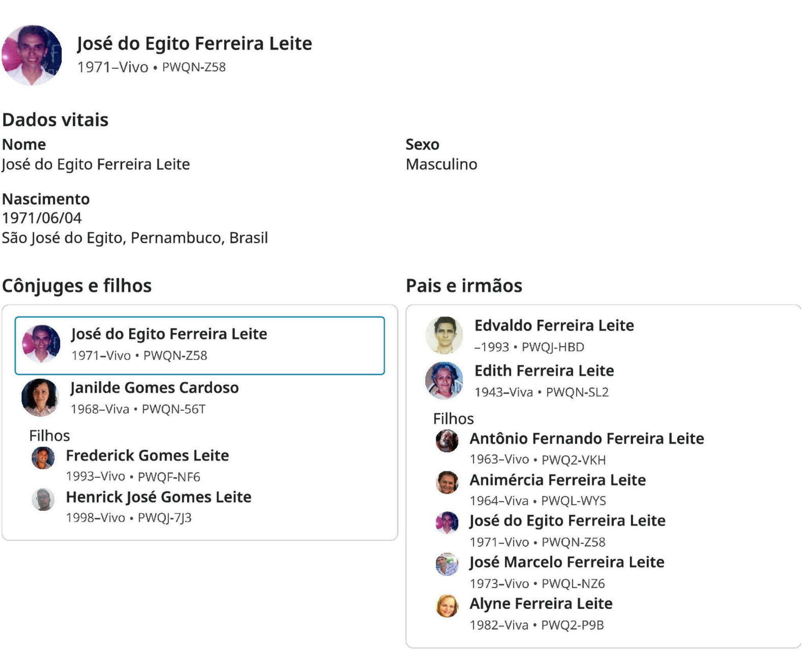Click Edith Ferreira Leite's portrait photo
The width and height of the screenshot is (802, 672).
coord(444,380)
